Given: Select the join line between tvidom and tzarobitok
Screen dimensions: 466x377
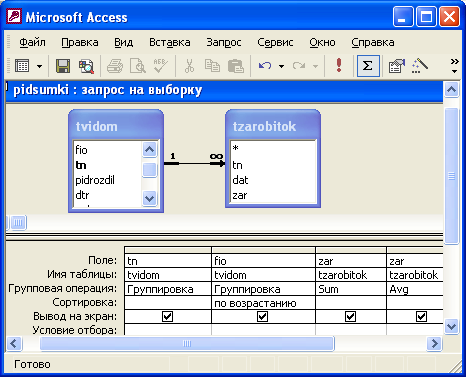Looking at the screenshot, I should click(194, 163).
